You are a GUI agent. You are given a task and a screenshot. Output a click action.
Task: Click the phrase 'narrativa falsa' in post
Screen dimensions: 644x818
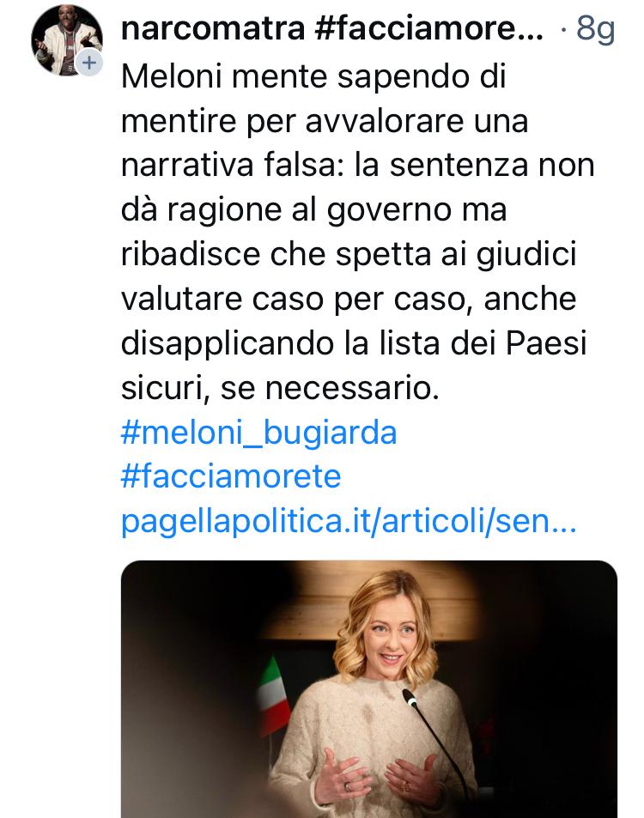pyautogui.click(x=228, y=165)
